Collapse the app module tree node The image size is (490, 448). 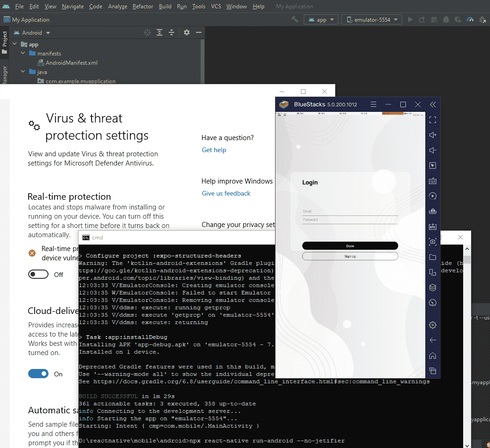click(x=15, y=44)
